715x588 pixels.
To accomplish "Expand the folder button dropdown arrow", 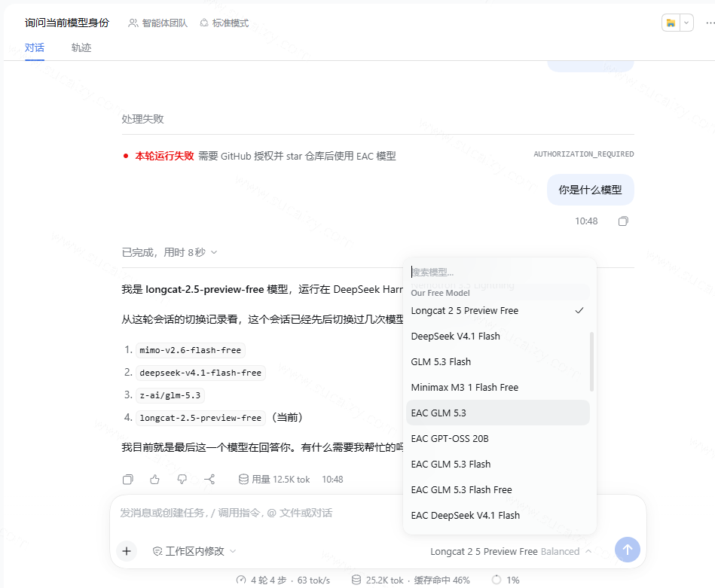I will [x=686, y=23].
